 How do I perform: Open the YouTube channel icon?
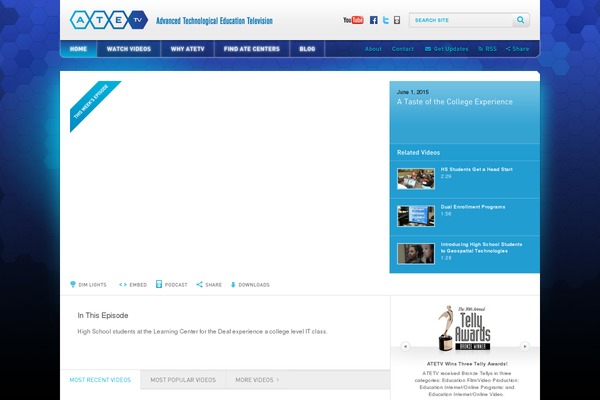(353, 20)
